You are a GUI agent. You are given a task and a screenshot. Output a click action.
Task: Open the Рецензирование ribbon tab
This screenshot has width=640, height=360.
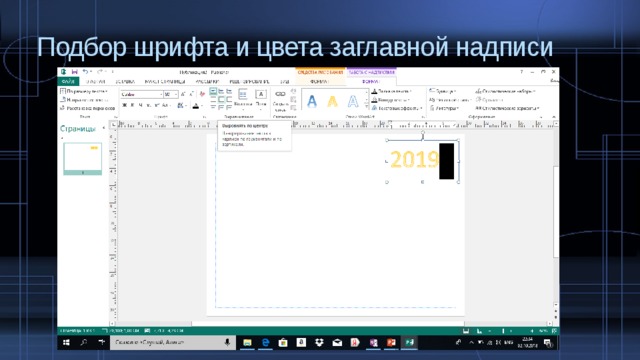coord(249,82)
